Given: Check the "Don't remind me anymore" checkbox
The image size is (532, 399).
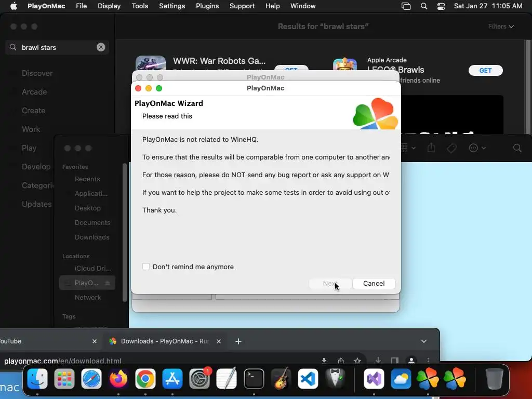Looking at the screenshot, I should 146,267.
